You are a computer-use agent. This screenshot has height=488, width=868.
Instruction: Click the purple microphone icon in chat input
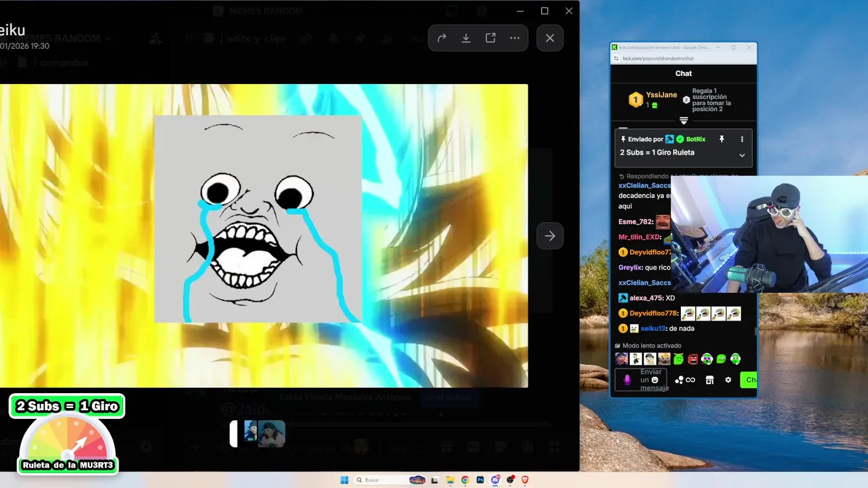click(x=627, y=380)
